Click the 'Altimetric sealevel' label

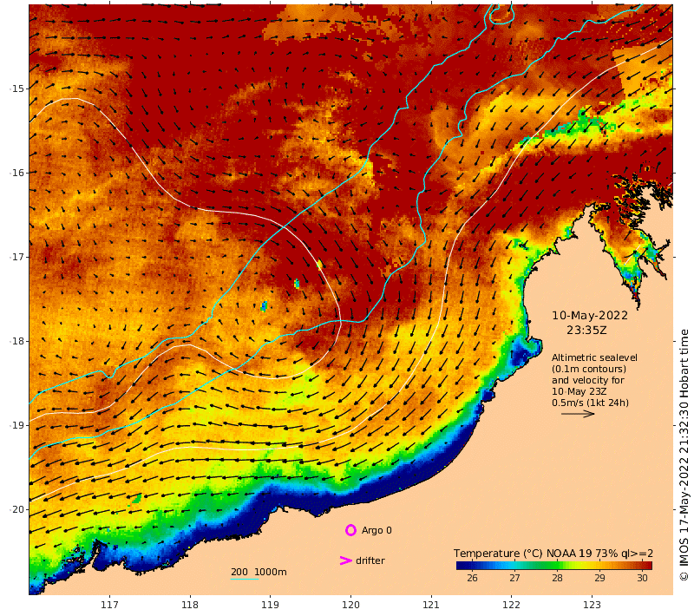594,357
